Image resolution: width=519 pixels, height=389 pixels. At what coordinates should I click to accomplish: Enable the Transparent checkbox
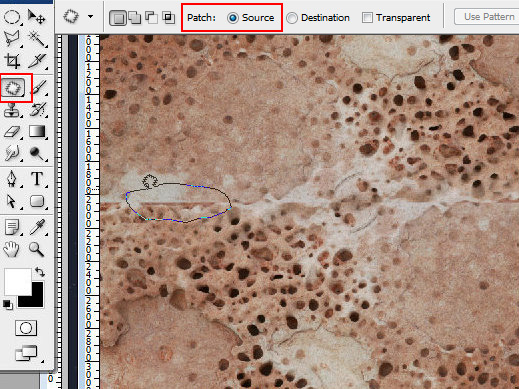tap(396, 18)
